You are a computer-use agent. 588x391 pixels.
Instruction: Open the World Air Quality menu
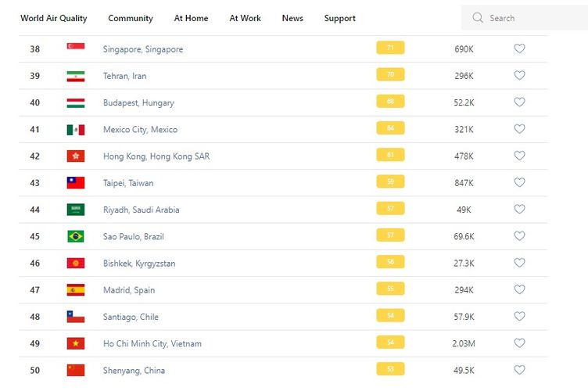pos(54,18)
